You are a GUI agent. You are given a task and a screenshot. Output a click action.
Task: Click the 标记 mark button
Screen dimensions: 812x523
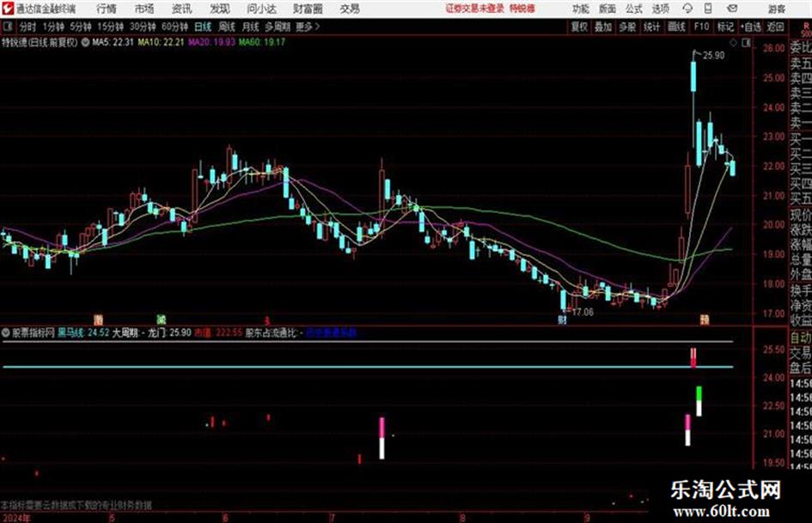tap(725, 27)
